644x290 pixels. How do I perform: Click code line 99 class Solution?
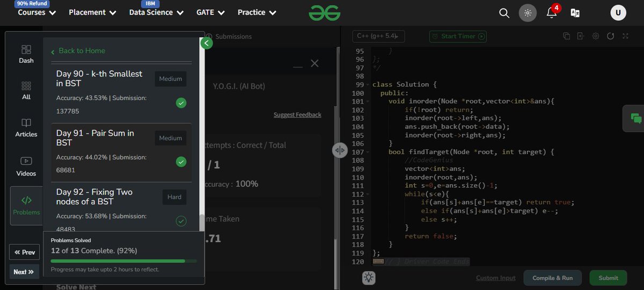[405, 84]
